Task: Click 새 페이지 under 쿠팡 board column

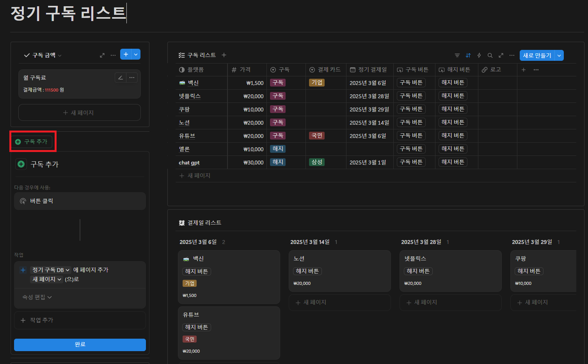Action: pyautogui.click(x=543, y=302)
